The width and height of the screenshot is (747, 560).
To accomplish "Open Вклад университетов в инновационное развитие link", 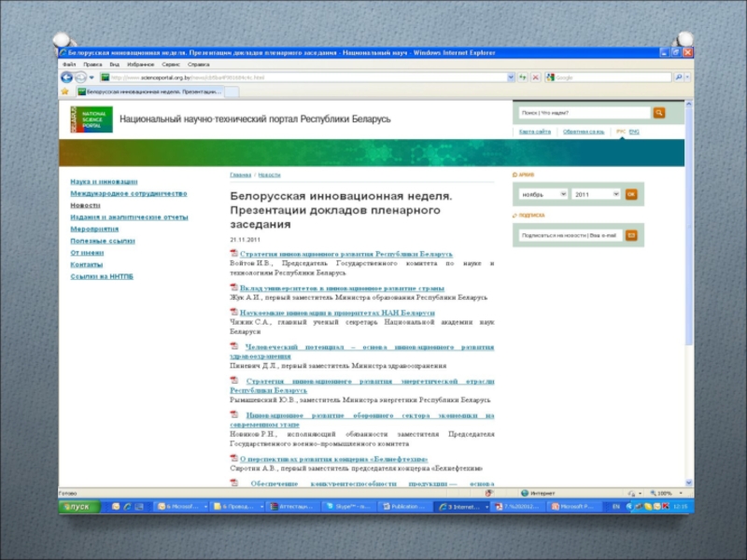I will 342,288.
